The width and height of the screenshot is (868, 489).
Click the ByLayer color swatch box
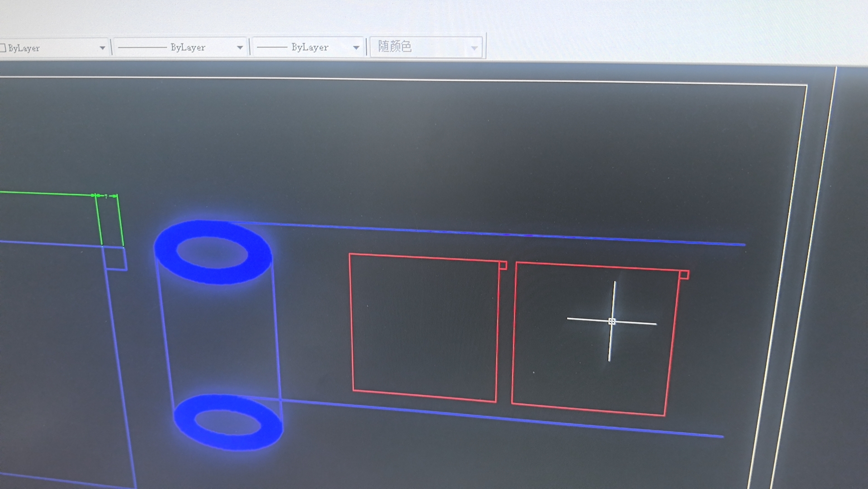click(3, 48)
